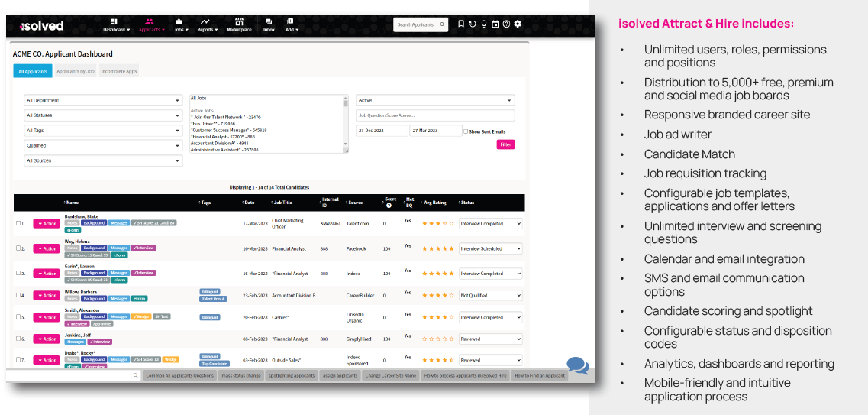Open status dropdown for Willow, Barbara
The height and width of the screenshot is (415, 868).
tap(490, 296)
